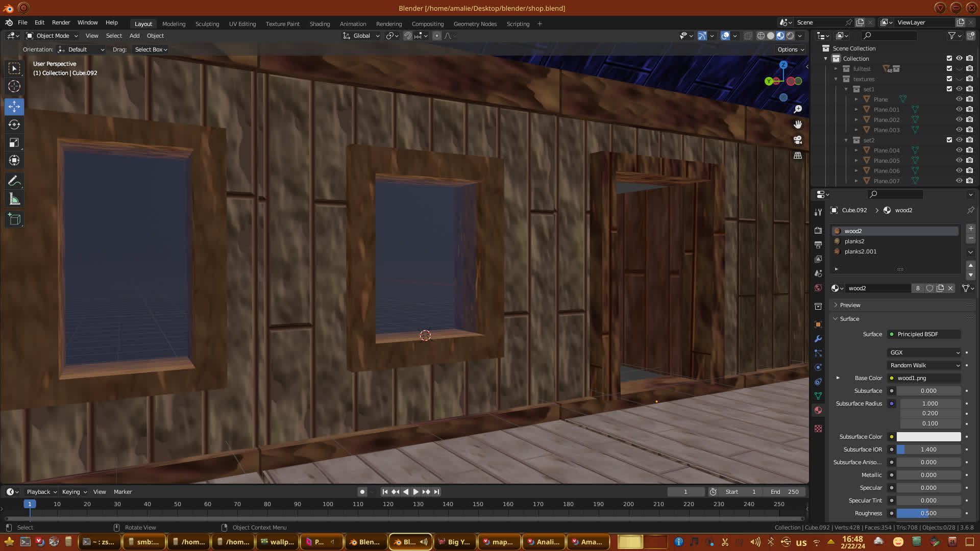The height and width of the screenshot is (551, 980).
Task: Toggle visibility of Plane.005 in outliner
Action: point(959,160)
